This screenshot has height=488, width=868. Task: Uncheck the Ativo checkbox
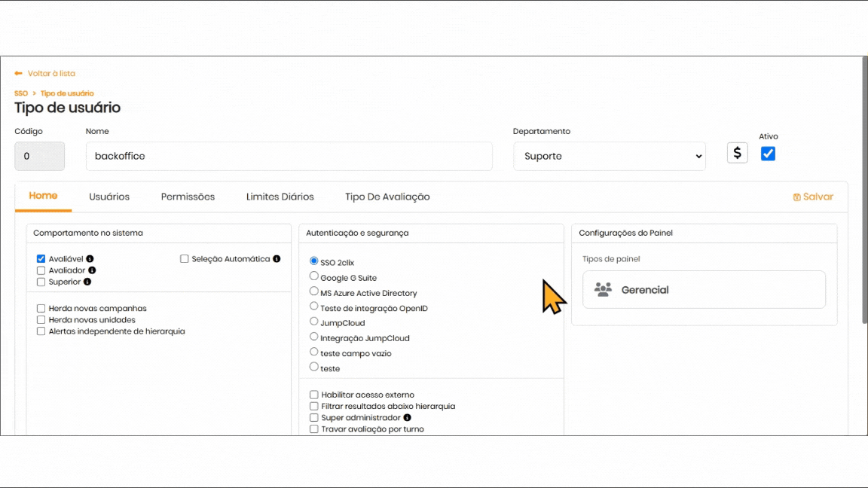click(768, 154)
